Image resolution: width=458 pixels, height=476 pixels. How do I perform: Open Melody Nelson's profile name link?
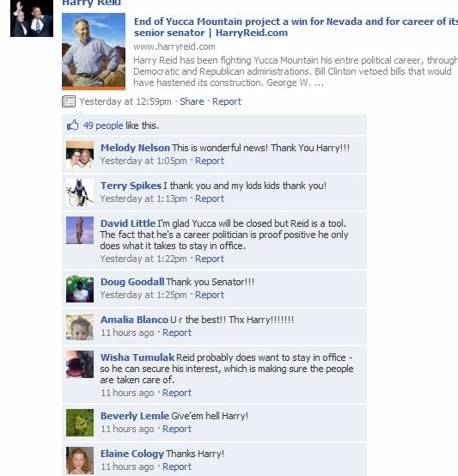[x=135, y=148]
